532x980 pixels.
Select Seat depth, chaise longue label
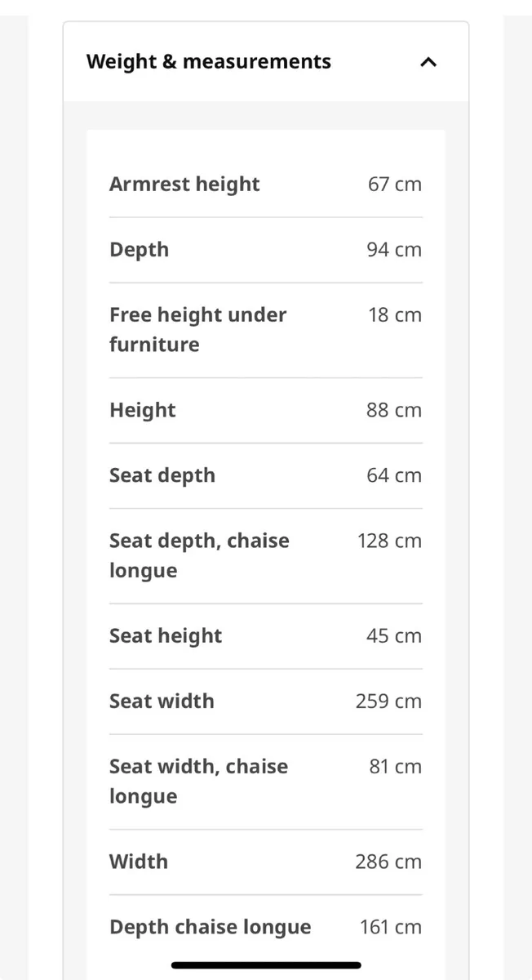[x=199, y=555]
